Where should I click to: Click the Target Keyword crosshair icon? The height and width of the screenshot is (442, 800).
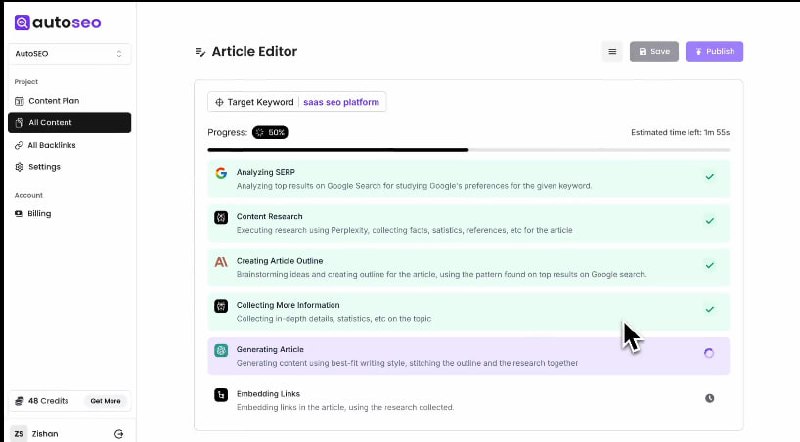click(x=219, y=102)
